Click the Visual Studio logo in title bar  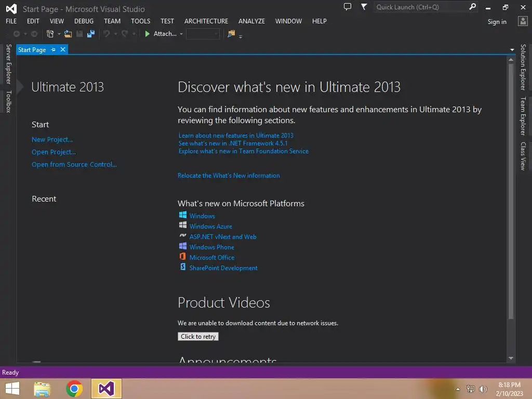coord(11,9)
